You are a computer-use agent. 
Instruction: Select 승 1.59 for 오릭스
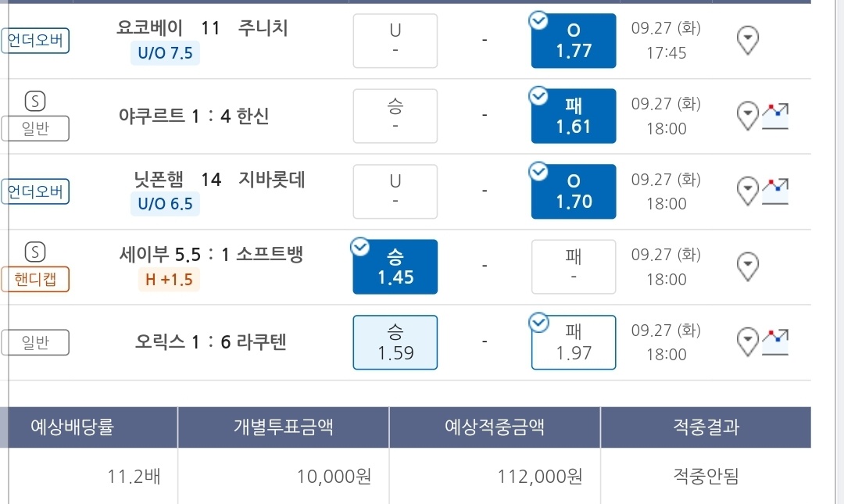[x=395, y=342]
